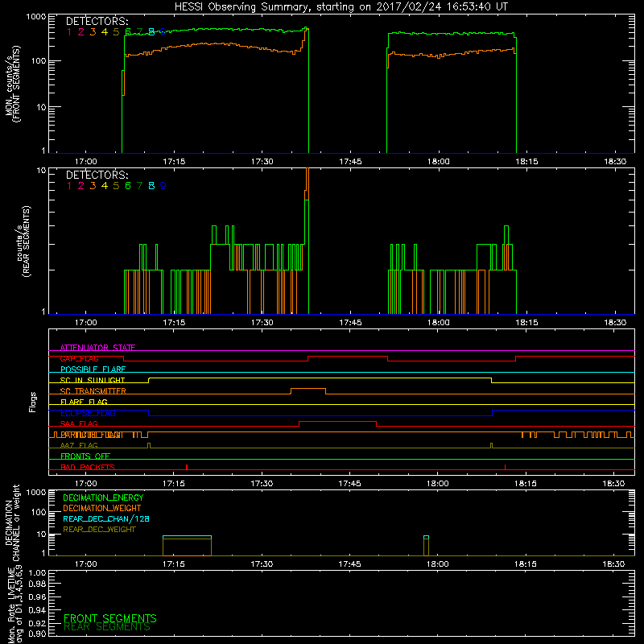Click the SC_TRANSMITTER flag label
The image size is (644, 644).
click(93, 391)
